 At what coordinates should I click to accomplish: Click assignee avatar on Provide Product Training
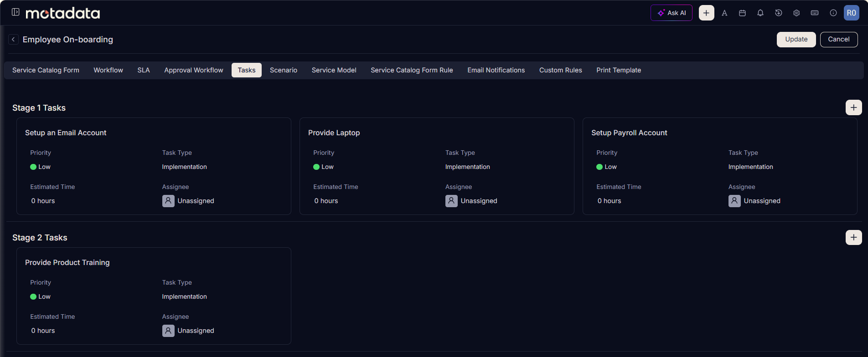pyautogui.click(x=168, y=331)
